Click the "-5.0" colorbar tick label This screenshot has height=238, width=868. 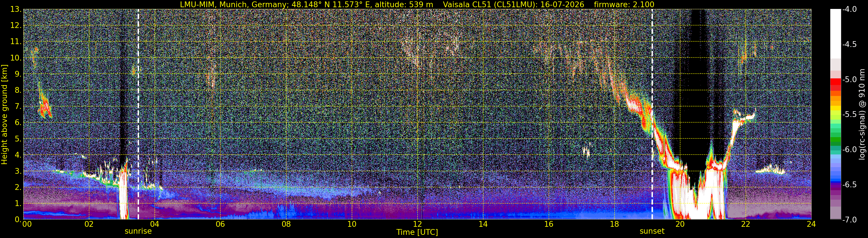(x=849, y=80)
